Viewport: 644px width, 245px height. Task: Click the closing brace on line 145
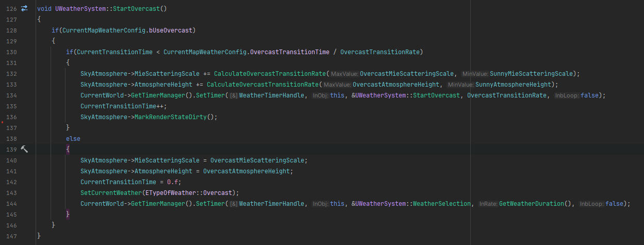[x=68, y=214]
